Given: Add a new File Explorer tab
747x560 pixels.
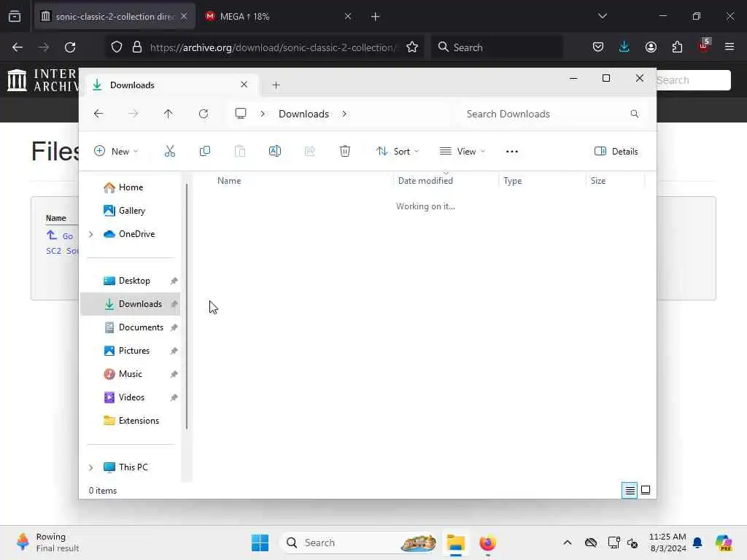Looking at the screenshot, I should (276, 85).
